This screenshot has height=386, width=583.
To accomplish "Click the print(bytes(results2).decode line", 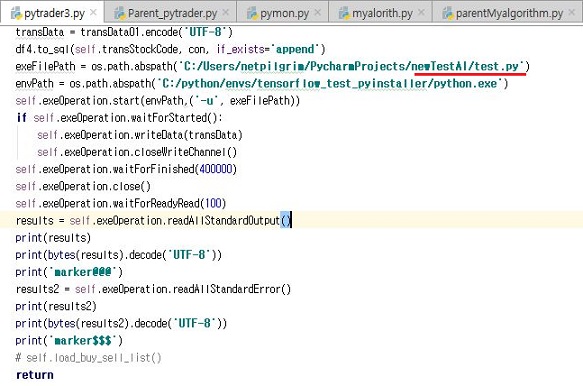I will coord(121,323).
